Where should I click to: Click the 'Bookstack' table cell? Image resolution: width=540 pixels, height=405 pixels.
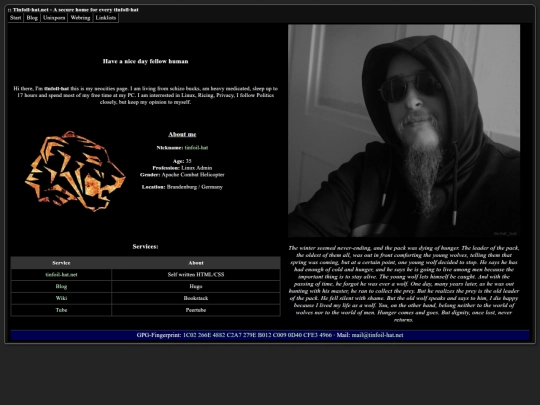[x=196, y=298]
